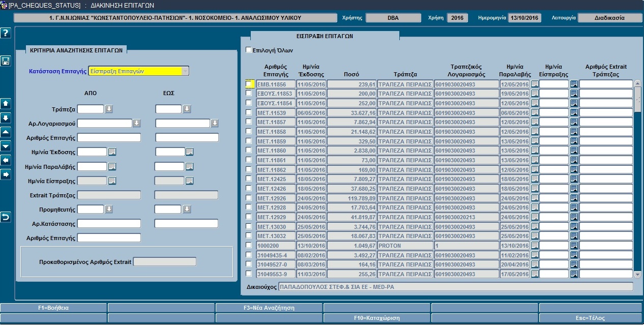
Task: Click Extrait Τράπεζας input for row ΜΕΤ.12928
Action: pos(606,208)
